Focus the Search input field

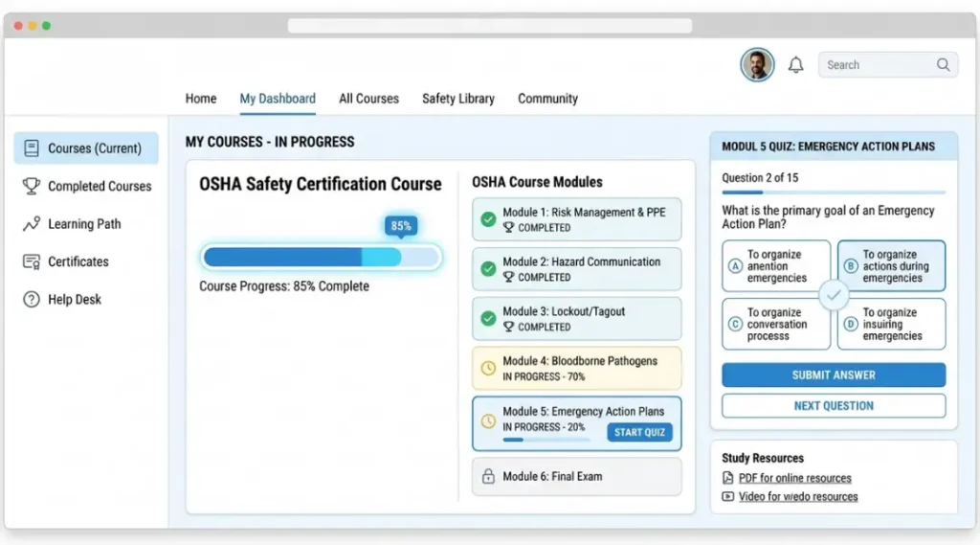[x=887, y=64]
